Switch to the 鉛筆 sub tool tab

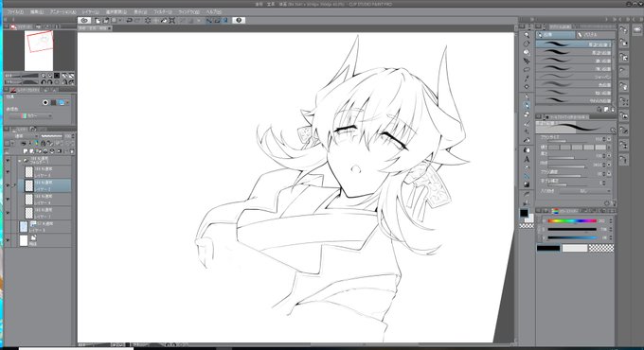555,35
